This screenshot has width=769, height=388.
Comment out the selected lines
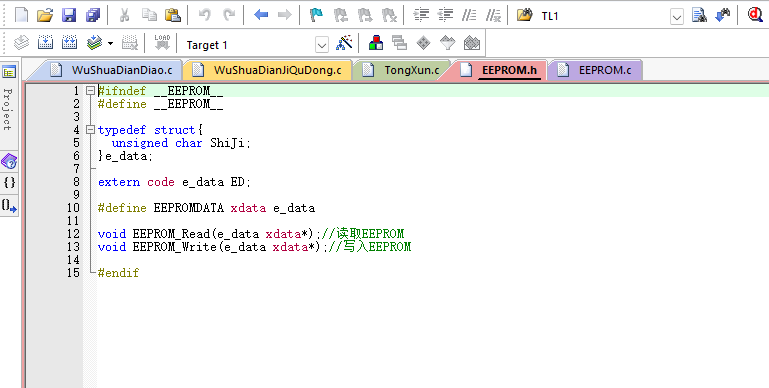pos(469,15)
